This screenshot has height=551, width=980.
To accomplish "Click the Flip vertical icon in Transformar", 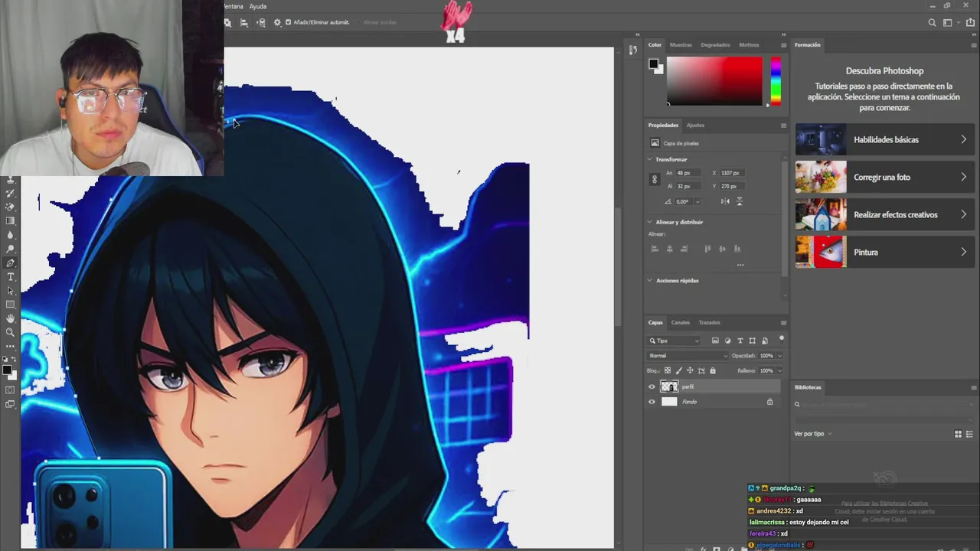I will [740, 201].
